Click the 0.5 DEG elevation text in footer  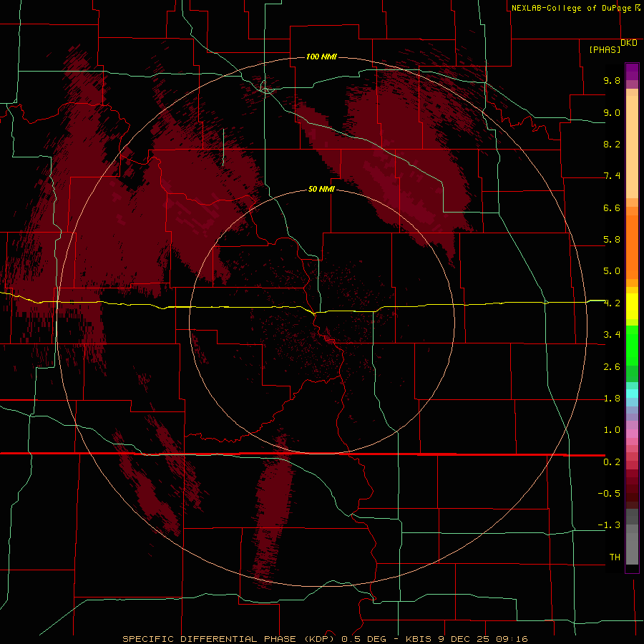point(364,639)
